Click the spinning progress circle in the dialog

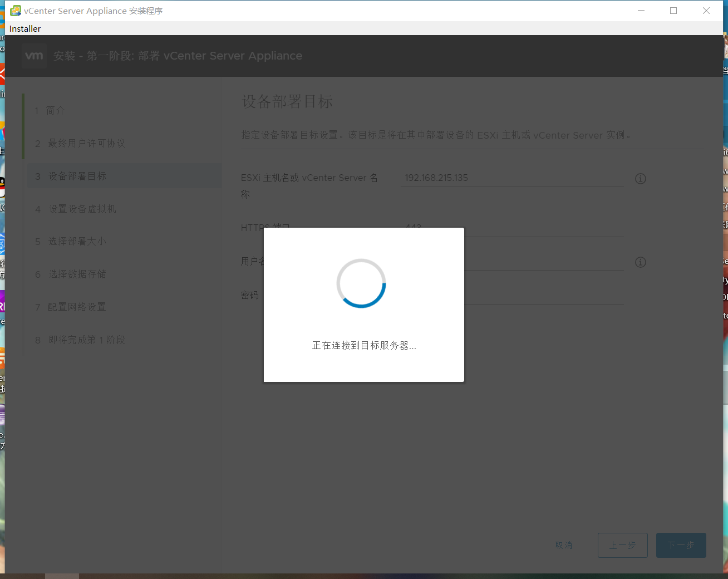[x=361, y=283]
